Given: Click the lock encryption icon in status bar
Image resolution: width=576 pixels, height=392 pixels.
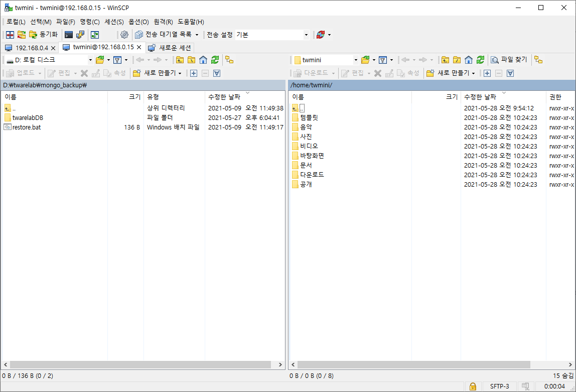Looking at the screenshot, I should (x=473, y=386).
